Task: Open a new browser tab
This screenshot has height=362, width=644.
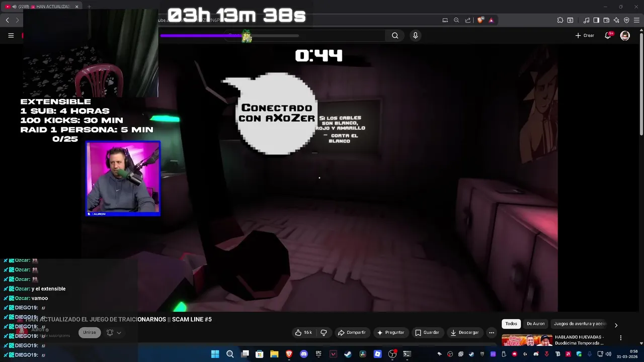Action: pos(89,7)
